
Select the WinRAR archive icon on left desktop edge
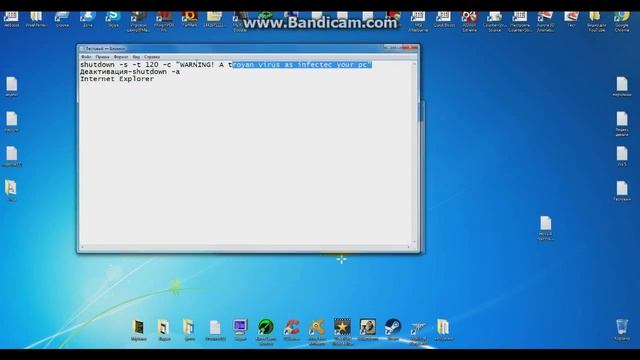(x=11, y=191)
